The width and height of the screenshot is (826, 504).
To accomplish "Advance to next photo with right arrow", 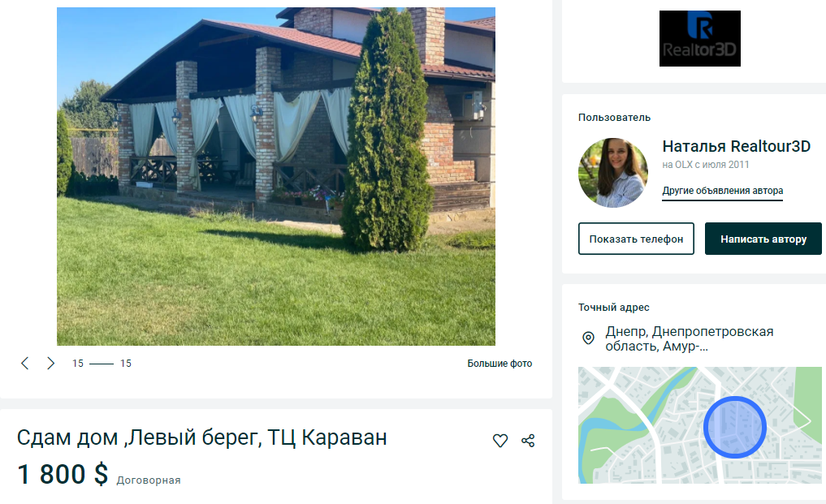I will pos(50,363).
